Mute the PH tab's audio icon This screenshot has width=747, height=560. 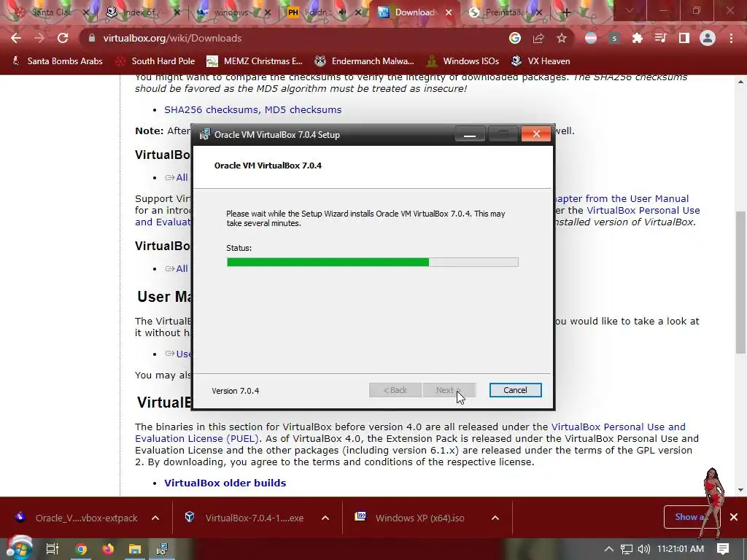(341, 13)
